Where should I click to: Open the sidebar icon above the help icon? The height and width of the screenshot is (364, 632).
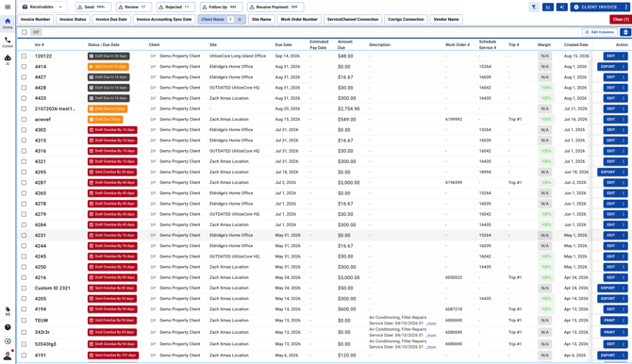tap(8, 311)
